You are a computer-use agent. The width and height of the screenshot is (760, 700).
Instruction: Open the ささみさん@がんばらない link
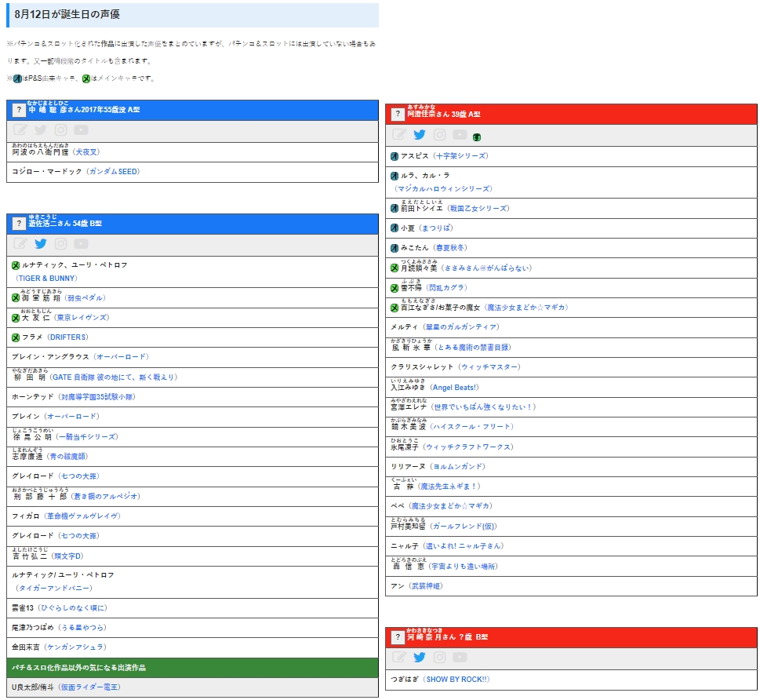pos(487,268)
